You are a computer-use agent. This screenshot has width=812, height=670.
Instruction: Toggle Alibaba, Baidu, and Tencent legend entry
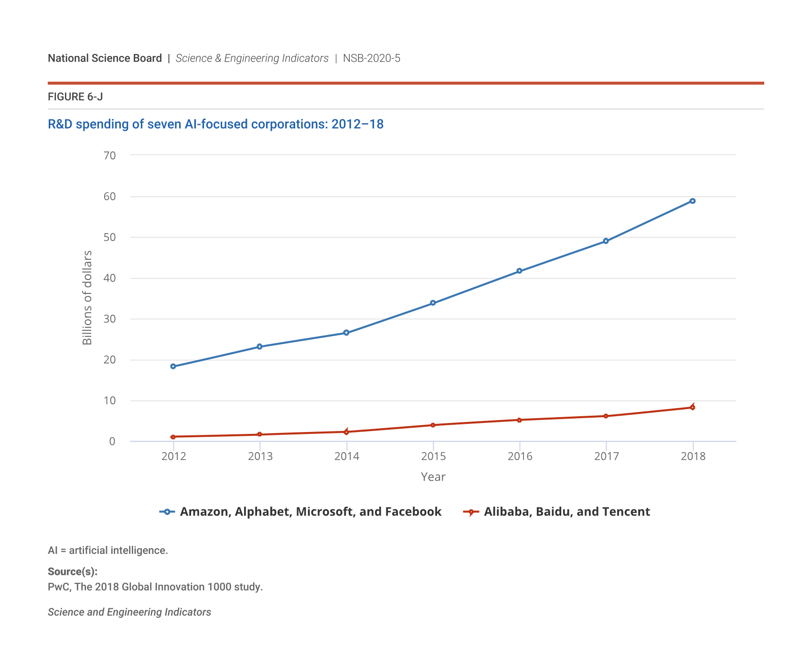pos(566,512)
